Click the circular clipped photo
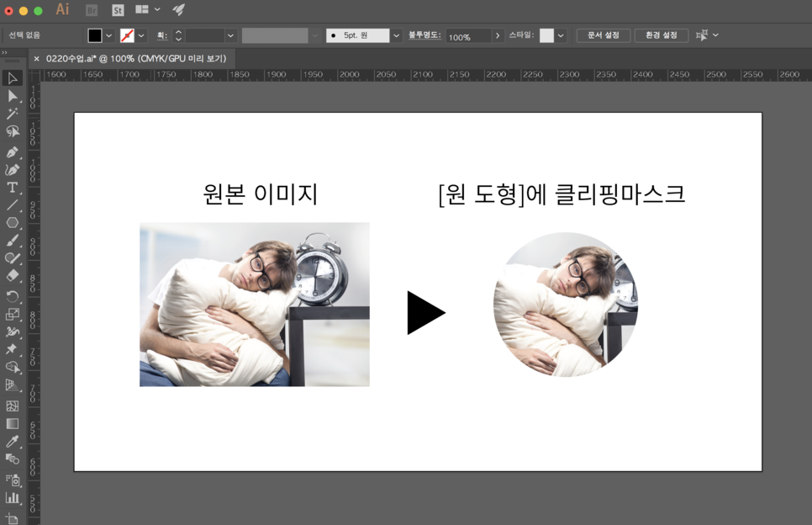 click(566, 305)
